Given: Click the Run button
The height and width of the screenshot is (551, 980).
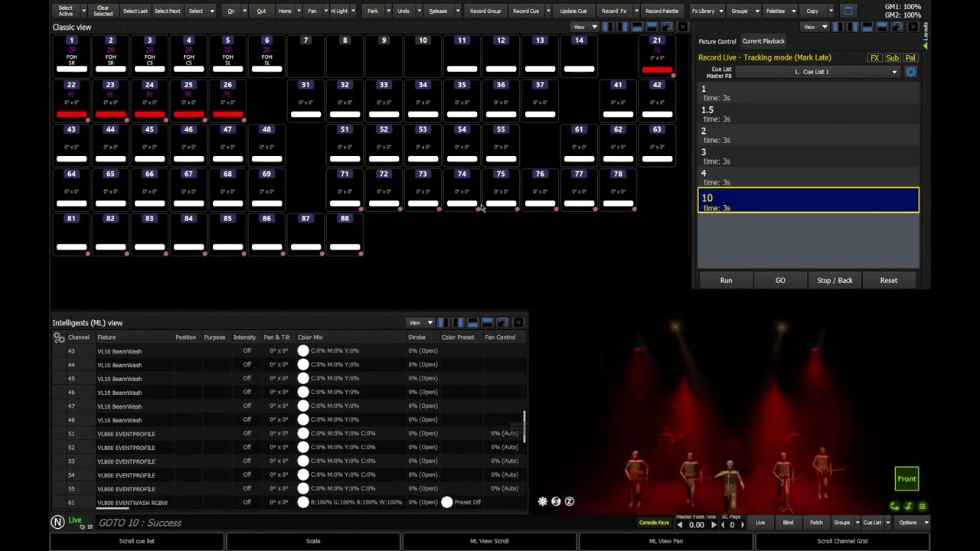Looking at the screenshot, I should [726, 280].
